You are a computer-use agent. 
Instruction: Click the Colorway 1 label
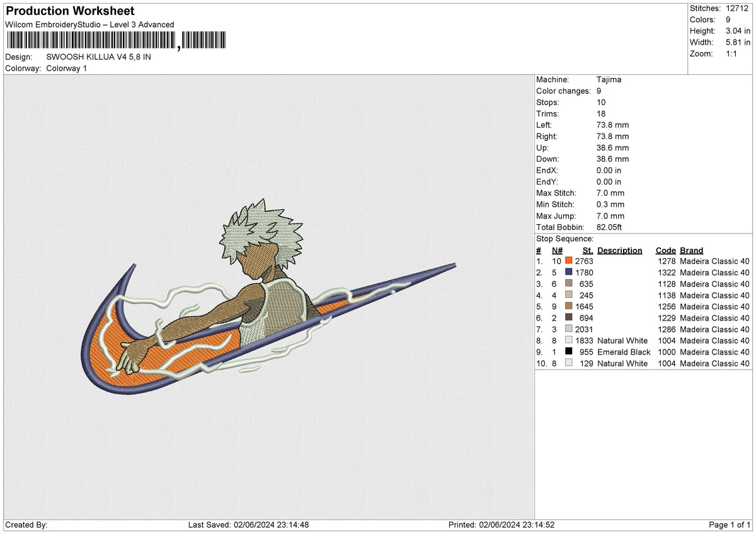[x=66, y=68]
